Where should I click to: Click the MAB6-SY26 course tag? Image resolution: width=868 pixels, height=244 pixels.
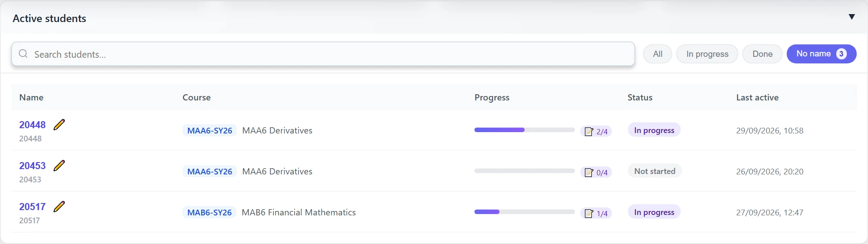[210, 212]
